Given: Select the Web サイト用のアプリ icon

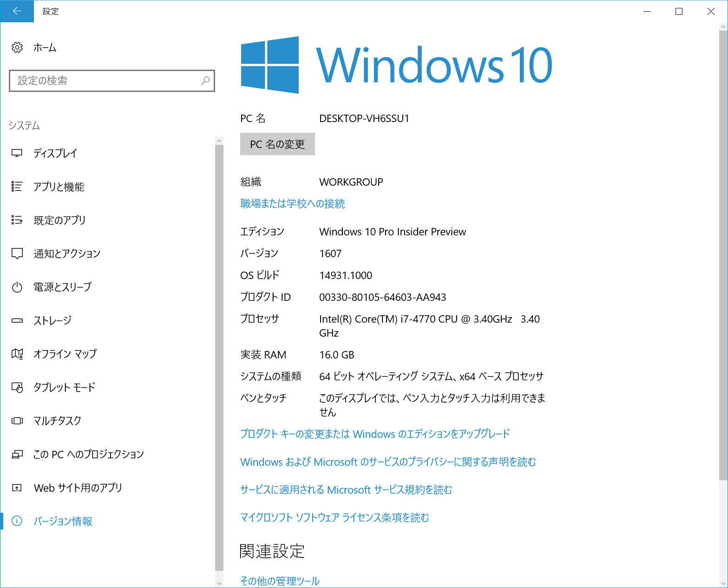Looking at the screenshot, I should click(x=17, y=487).
